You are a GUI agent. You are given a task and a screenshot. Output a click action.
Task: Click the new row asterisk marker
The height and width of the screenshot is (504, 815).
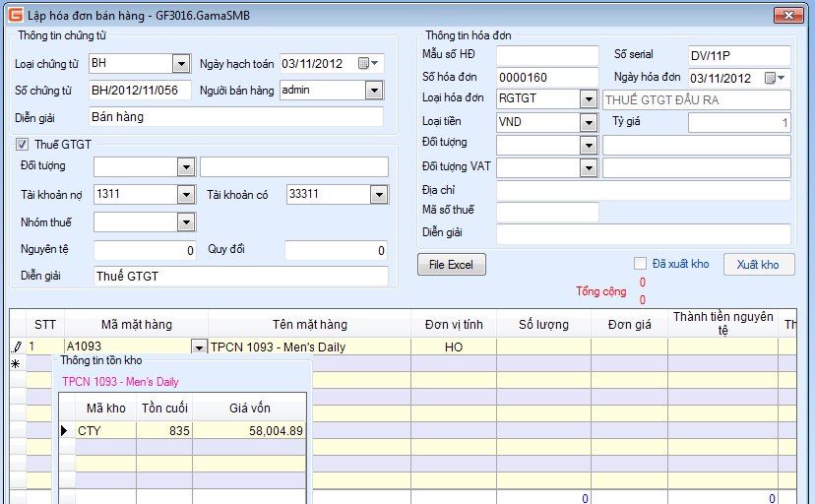[16, 364]
